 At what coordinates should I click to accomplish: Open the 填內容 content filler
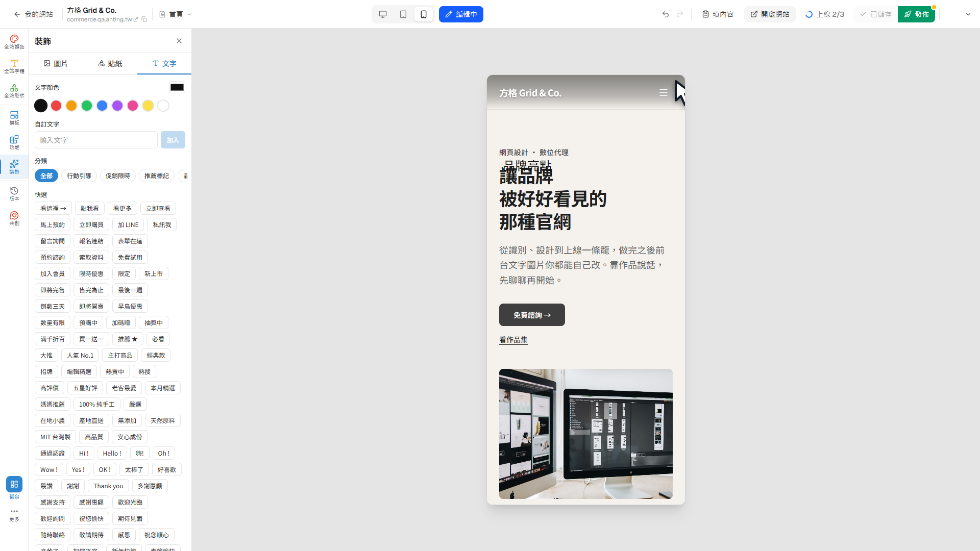(x=718, y=14)
